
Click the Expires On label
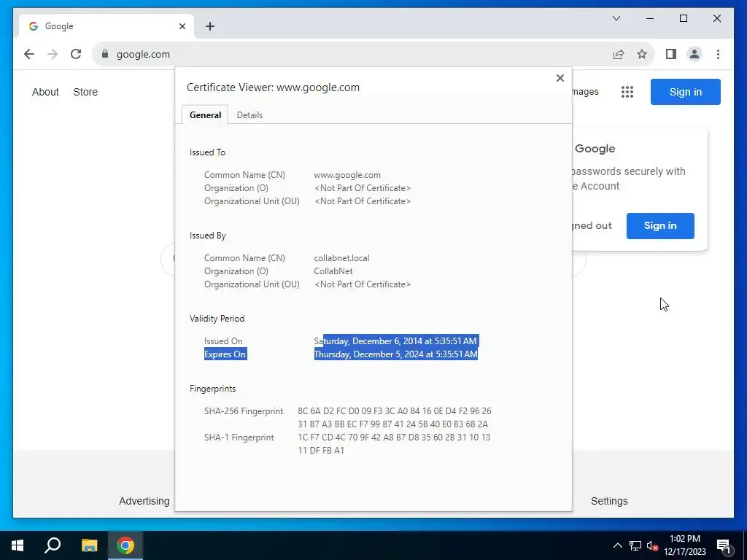(225, 354)
